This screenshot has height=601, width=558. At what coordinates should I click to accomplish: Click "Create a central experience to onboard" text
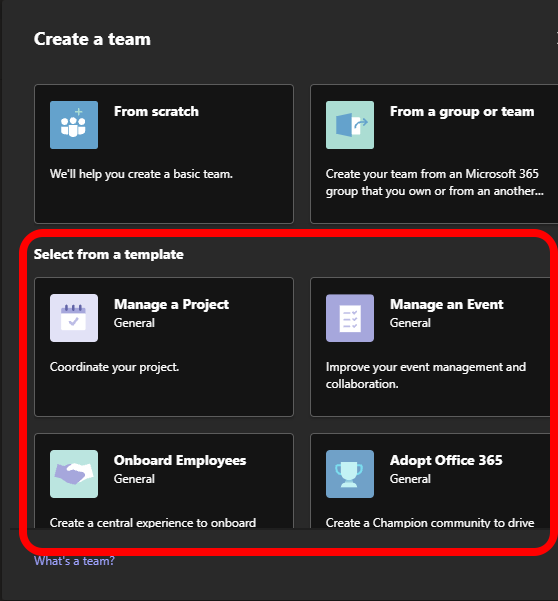click(153, 522)
